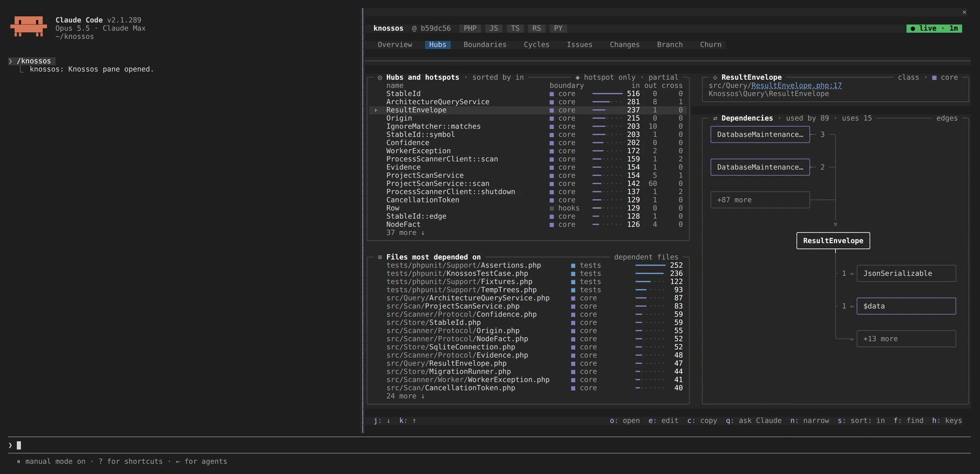Click the arrows icon beside Dependencies heading
The image size is (980, 474).
tap(715, 118)
